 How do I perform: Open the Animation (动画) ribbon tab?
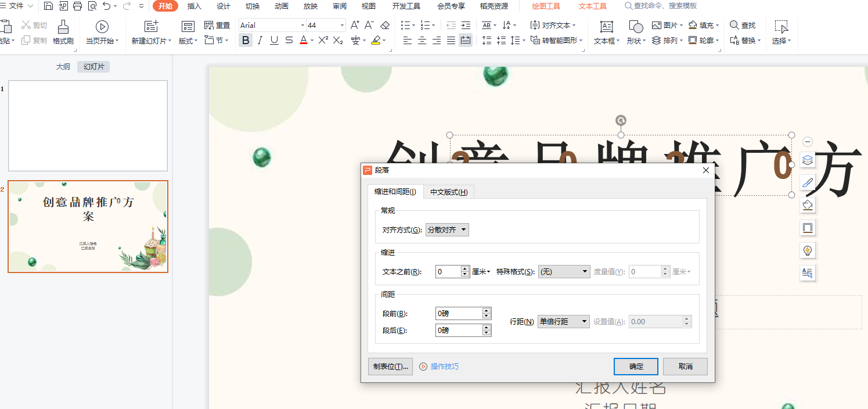pos(282,6)
